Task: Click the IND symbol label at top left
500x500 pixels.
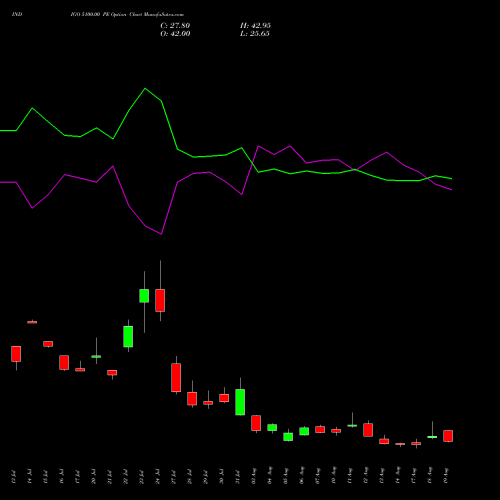Action: coord(17,15)
